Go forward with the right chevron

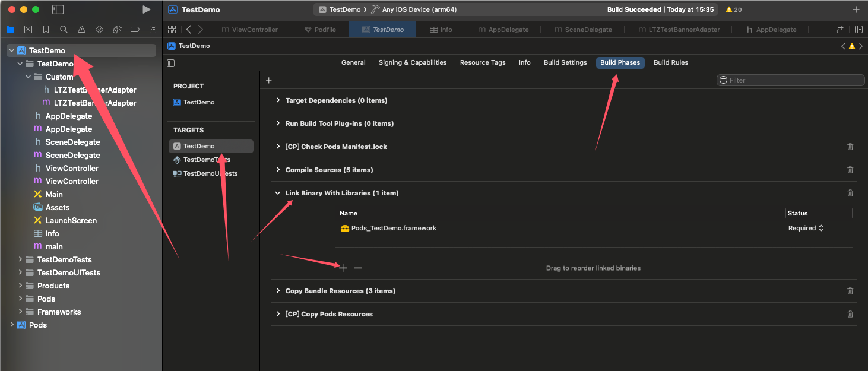tap(200, 29)
